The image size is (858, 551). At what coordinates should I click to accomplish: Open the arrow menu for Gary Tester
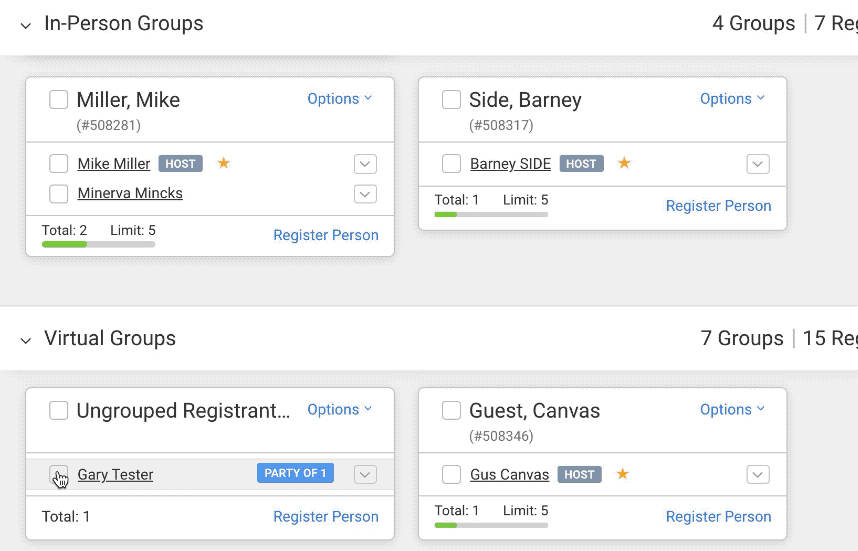click(x=365, y=475)
